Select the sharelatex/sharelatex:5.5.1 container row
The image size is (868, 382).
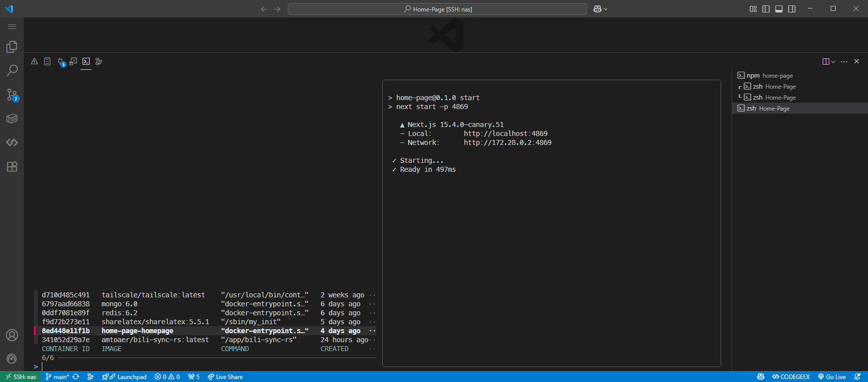[205, 322]
